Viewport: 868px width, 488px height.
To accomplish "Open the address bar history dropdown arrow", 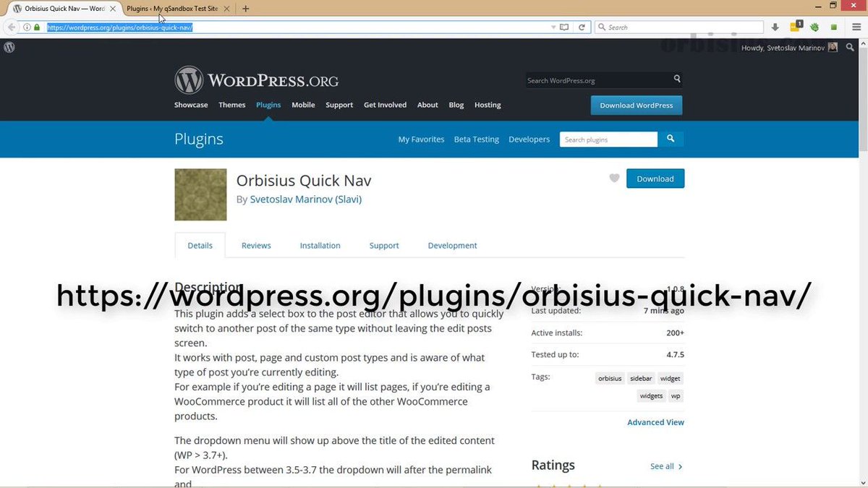I will [553, 27].
